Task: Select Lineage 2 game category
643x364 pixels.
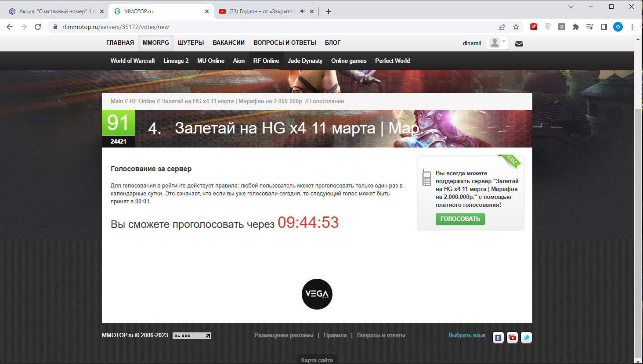Action: tap(176, 61)
